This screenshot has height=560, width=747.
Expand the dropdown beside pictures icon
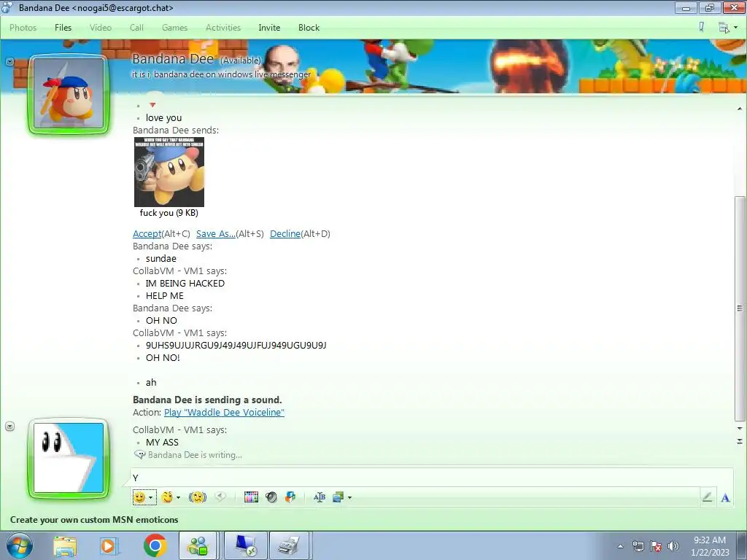tap(349, 497)
